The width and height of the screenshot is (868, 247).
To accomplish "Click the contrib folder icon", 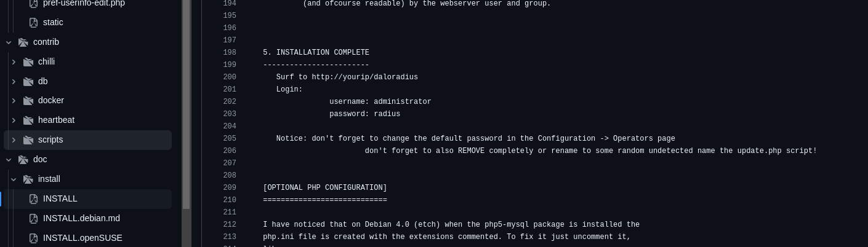I will tap(23, 42).
